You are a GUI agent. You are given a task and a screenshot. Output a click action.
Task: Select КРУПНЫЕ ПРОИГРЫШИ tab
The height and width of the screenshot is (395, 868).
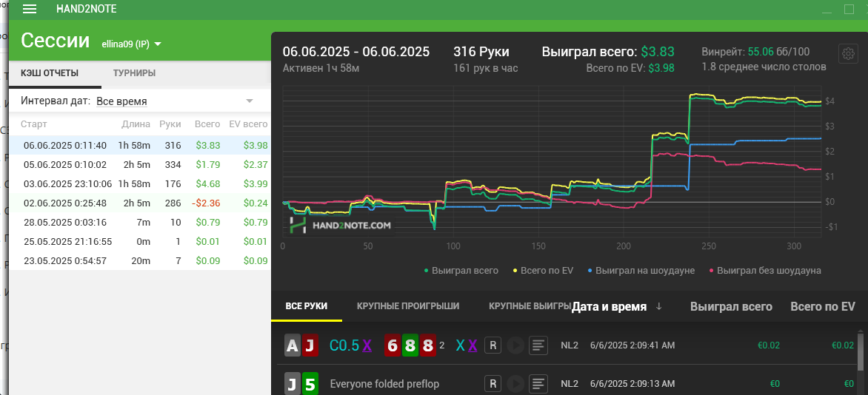pyautogui.click(x=408, y=306)
